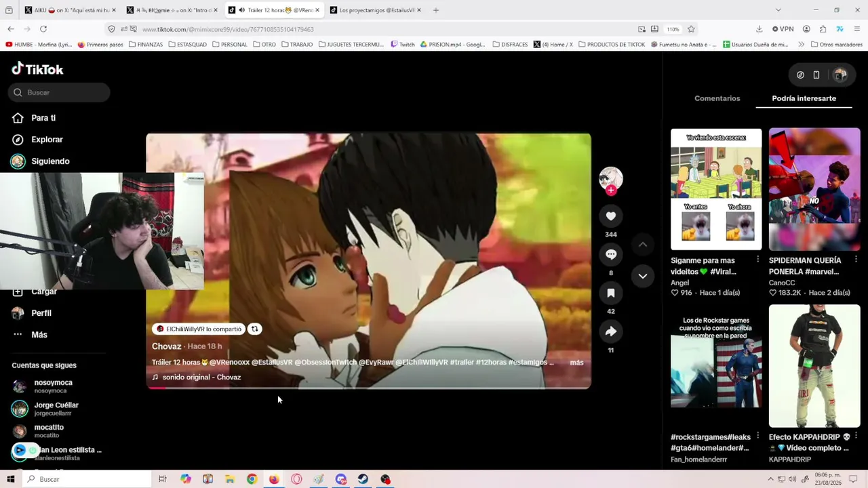Open options menu for rockstargames leaks video
The image size is (868, 488).
pyautogui.click(x=757, y=436)
